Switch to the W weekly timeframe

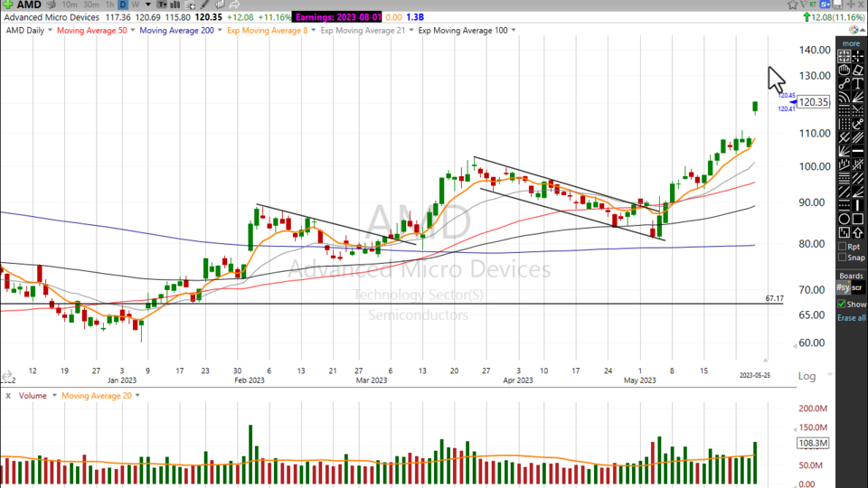point(135,5)
